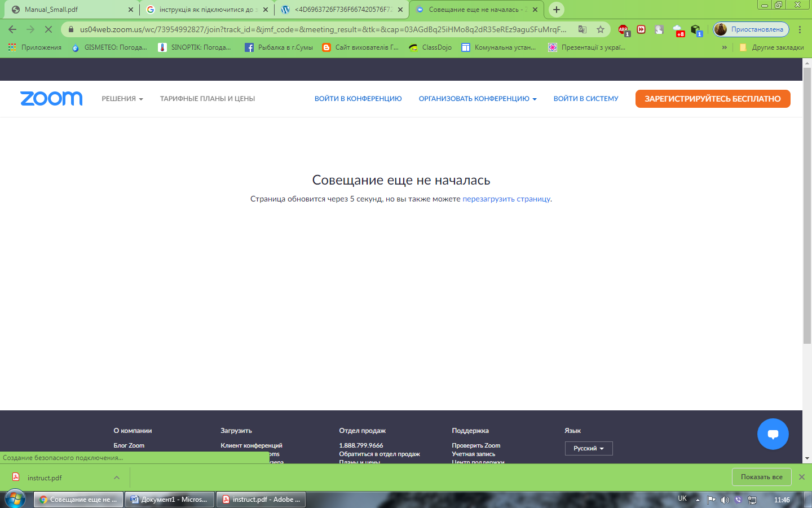The width and height of the screenshot is (812, 508).
Task: Open the Русский language selector
Action: (588, 448)
